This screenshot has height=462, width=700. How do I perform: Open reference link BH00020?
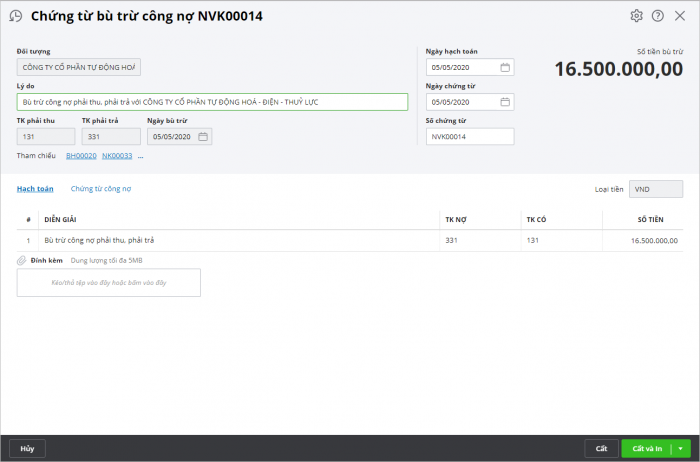coord(81,156)
